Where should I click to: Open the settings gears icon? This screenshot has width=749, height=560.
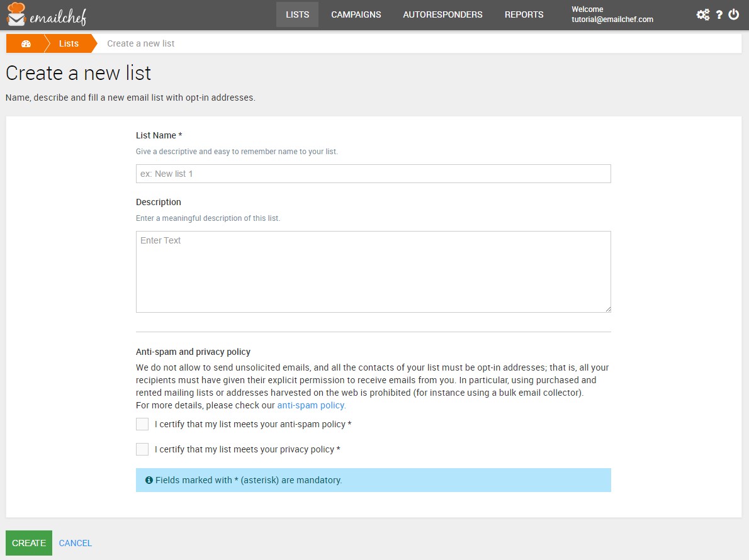[702, 15]
